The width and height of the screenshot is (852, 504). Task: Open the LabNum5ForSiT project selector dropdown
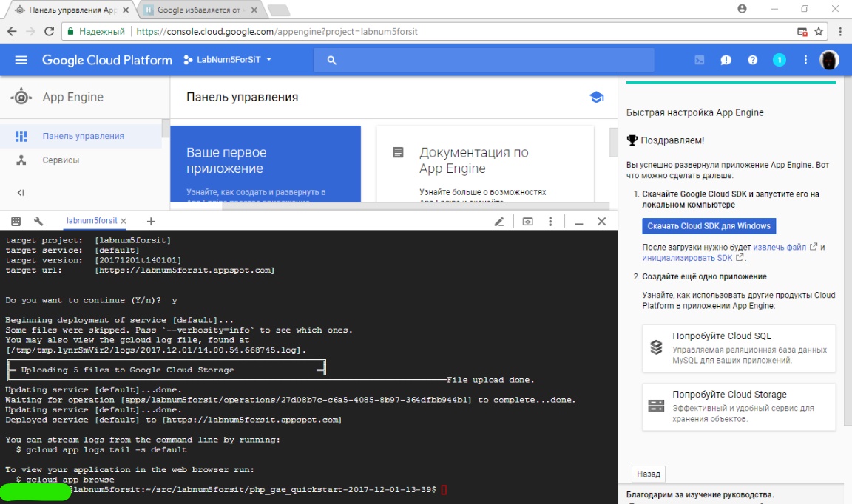point(228,60)
